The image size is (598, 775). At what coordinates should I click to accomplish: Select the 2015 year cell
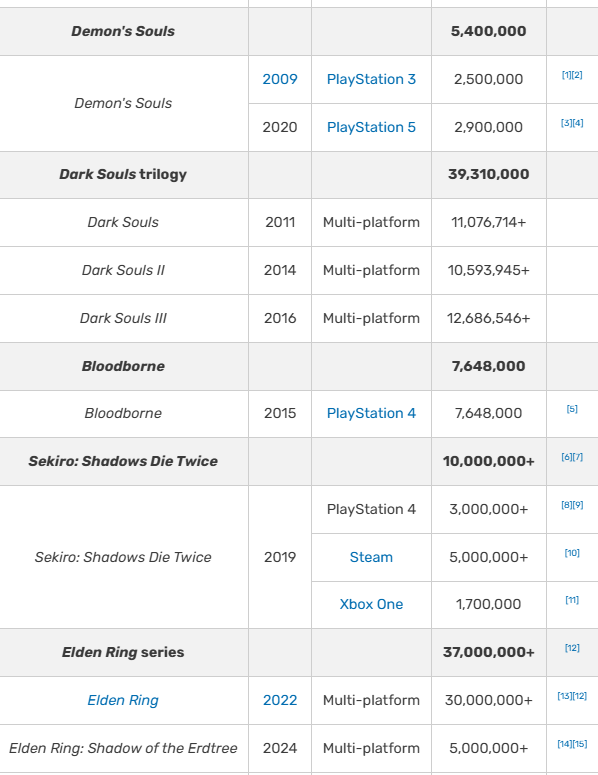point(280,414)
